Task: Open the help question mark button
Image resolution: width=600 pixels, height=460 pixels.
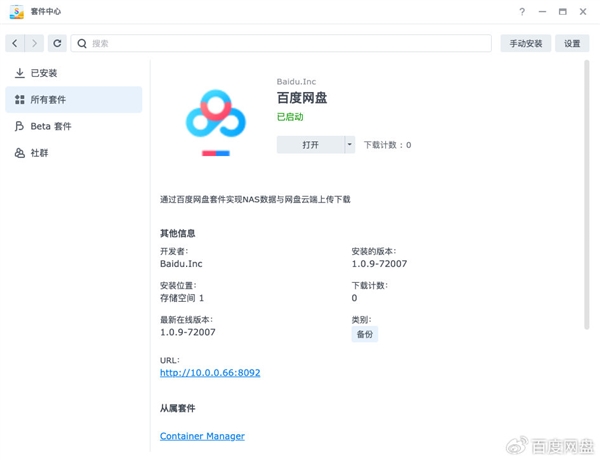Action: click(x=522, y=12)
